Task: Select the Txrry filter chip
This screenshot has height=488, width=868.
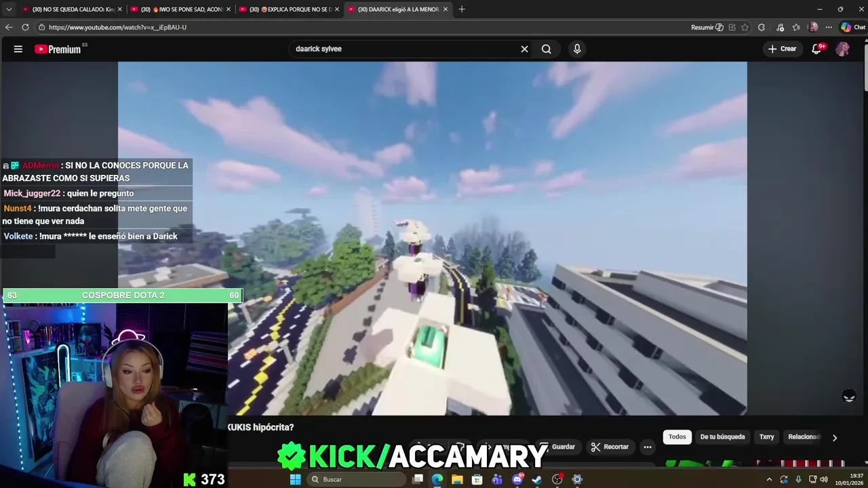Action: pyautogui.click(x=766, y=437)
